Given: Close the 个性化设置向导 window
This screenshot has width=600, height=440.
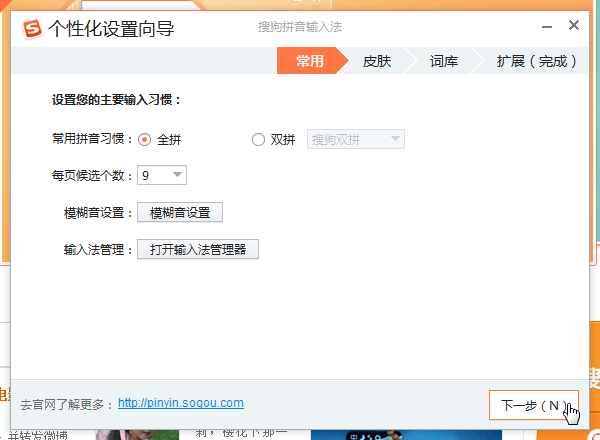Looking at the screenshot, I should [x=574, y=25].
